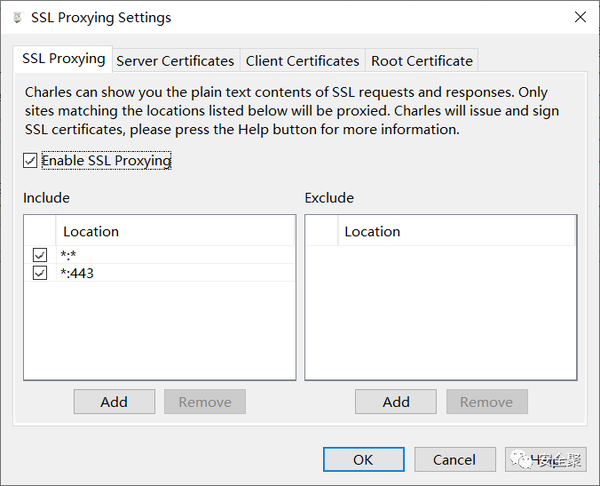Uncheck the *:* include location

(x=40, y=255)
